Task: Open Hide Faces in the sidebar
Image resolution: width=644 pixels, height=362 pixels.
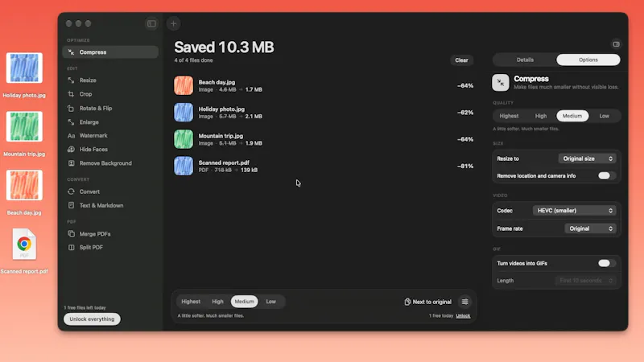Action: 110,150
